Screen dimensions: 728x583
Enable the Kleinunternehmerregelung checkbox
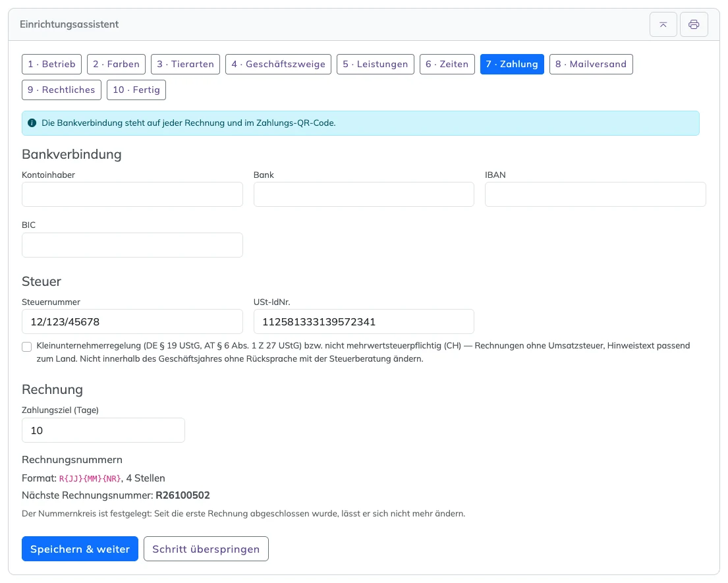(27, 347)
